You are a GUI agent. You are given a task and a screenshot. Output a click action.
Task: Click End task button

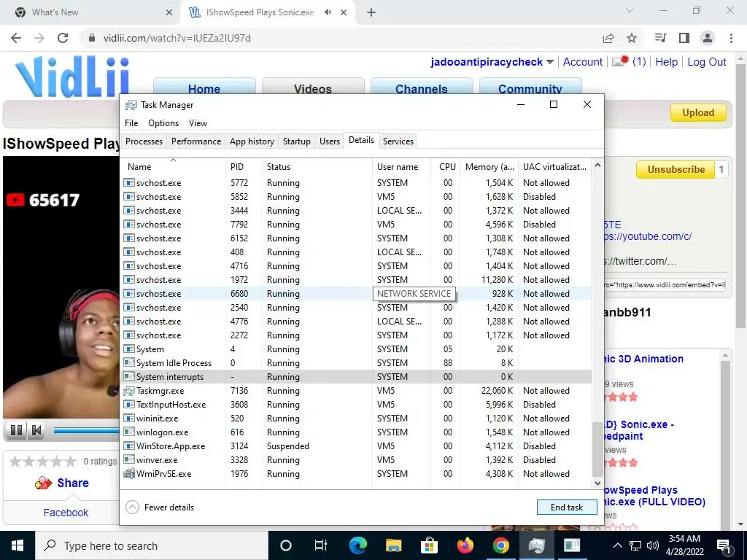(x=566, y=507)
